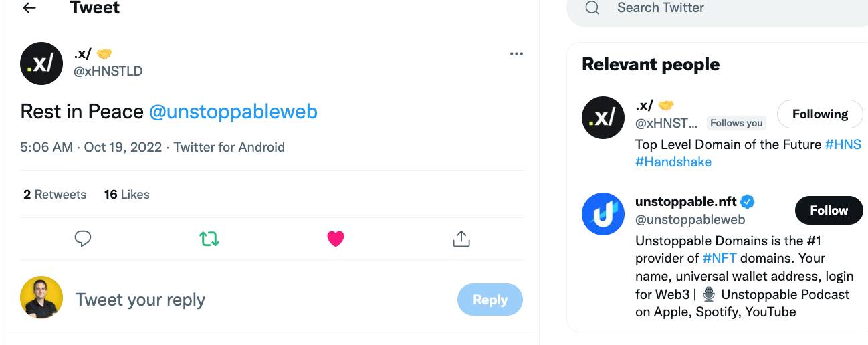868x345 pixels.
Task: Click the back arrow icon
Action: click(x=29, y=9)
